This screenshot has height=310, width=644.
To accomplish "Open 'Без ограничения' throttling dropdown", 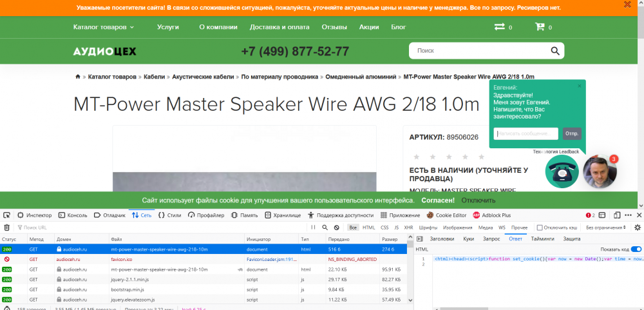I will point(606,228).
